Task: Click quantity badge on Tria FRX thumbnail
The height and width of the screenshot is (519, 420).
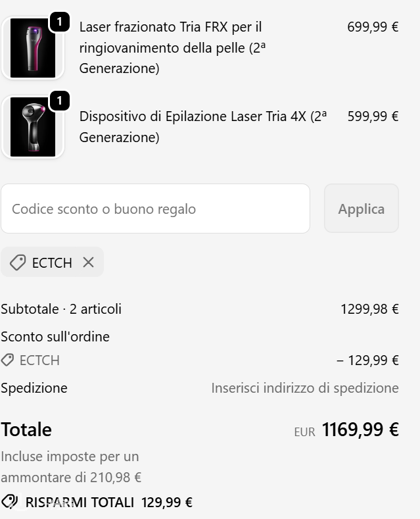Action: 59,22
